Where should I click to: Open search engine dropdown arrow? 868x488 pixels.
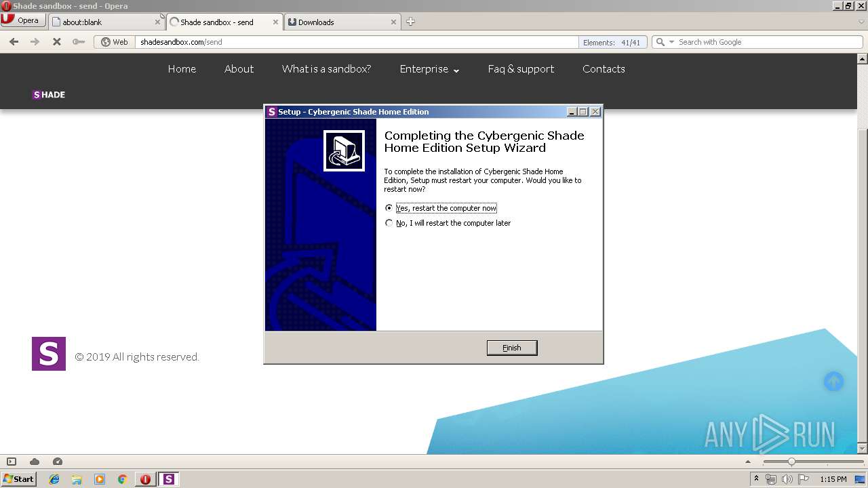pyautogui.click(x=671, y=42)
